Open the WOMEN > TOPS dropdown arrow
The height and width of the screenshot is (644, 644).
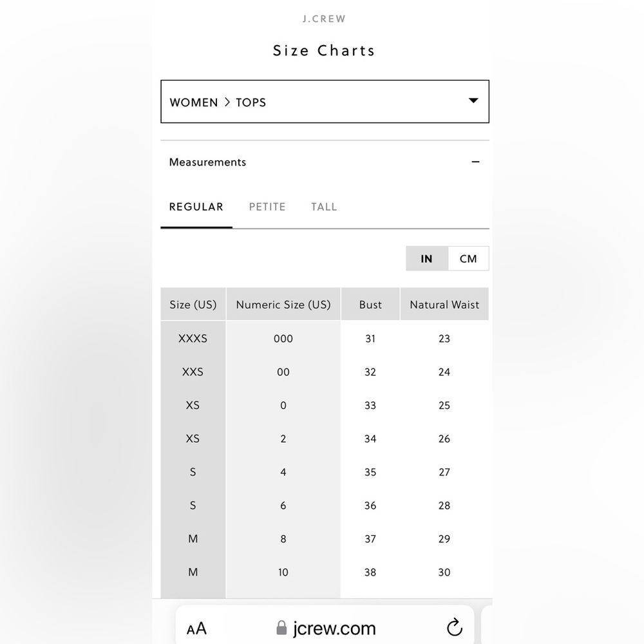[x=473, y=100]
